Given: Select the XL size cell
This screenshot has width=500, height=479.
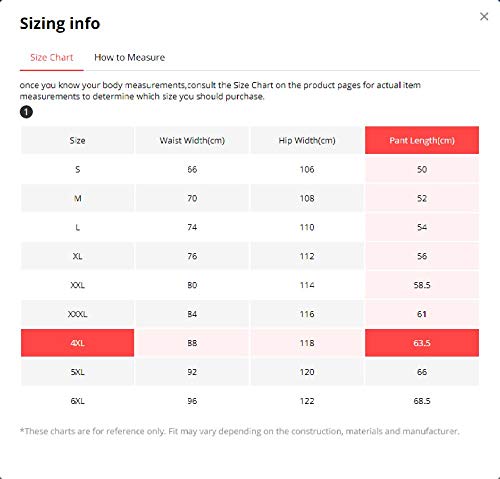Looking at the screenshot, I should point(77,256).
